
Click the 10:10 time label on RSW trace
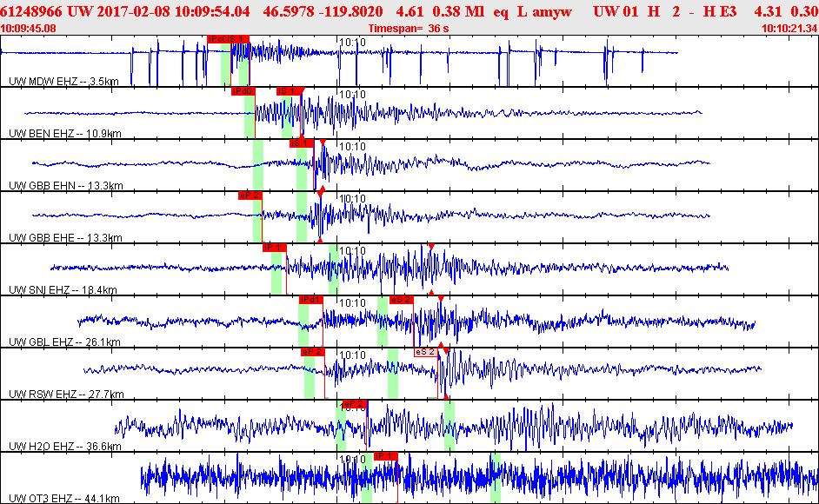353,355
